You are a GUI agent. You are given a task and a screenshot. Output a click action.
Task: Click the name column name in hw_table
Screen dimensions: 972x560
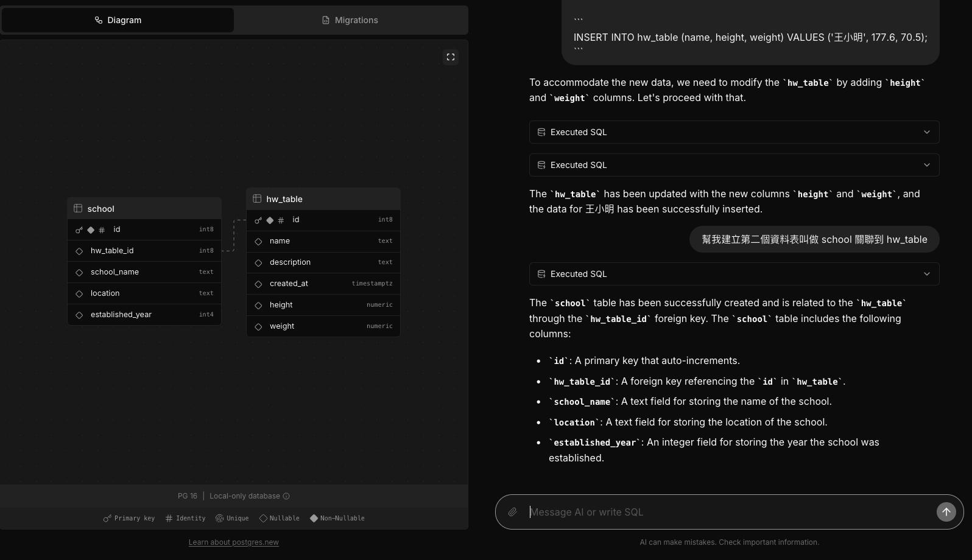(x=280, y=241)
